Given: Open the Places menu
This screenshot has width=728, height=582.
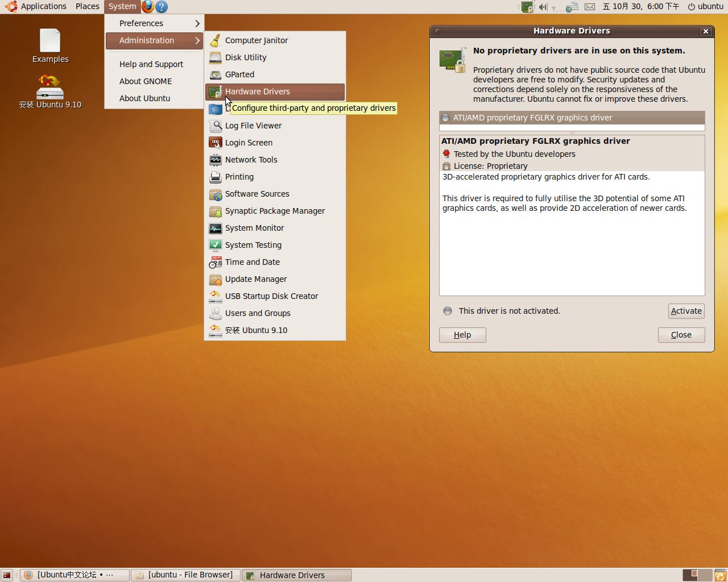Looking at the screenshot, I should pyautogui.click(x=88, y=7).
